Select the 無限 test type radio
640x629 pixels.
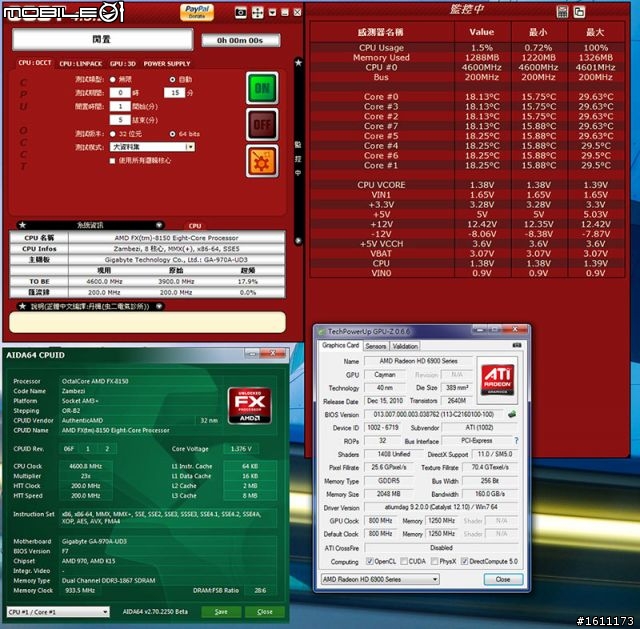click(x=113, y=79)
